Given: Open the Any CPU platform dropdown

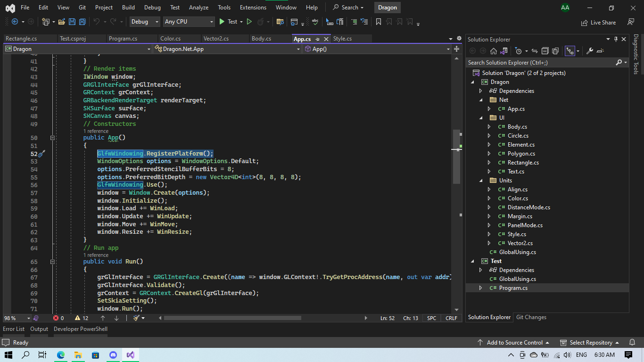Looking at the screenshot, I should click(189, 22).
